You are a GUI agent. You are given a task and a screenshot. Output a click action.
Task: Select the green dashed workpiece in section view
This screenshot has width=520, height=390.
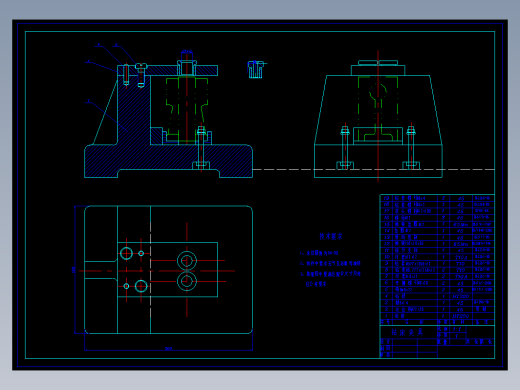coord(187,109)
